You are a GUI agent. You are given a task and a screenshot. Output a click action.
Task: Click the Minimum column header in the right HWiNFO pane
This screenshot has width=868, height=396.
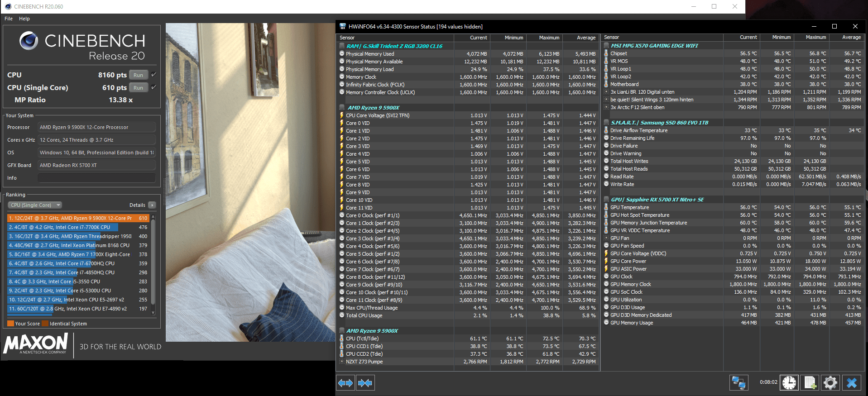pyautogui.click(x=776, y=37)
